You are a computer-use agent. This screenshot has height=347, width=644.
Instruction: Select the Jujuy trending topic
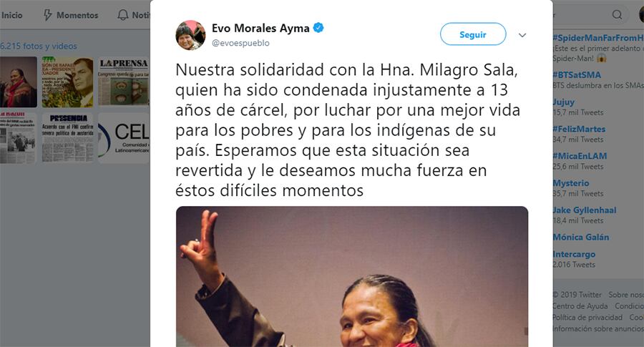[564, 102]
